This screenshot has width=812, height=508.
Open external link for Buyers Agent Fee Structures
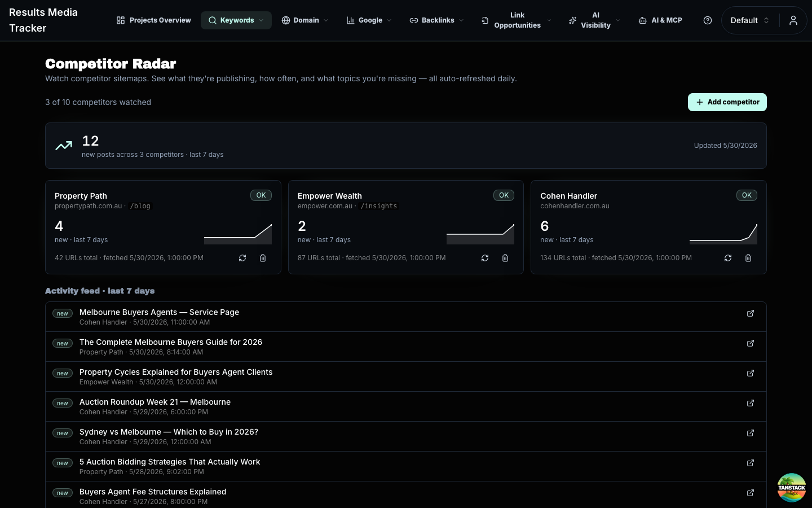click(x=751, y=493)
